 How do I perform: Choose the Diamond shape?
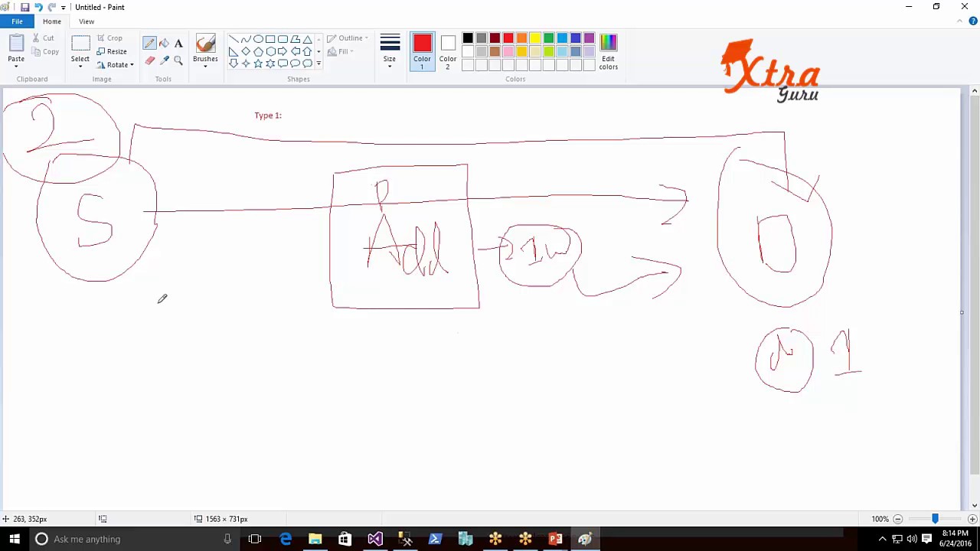coord(246,51)
